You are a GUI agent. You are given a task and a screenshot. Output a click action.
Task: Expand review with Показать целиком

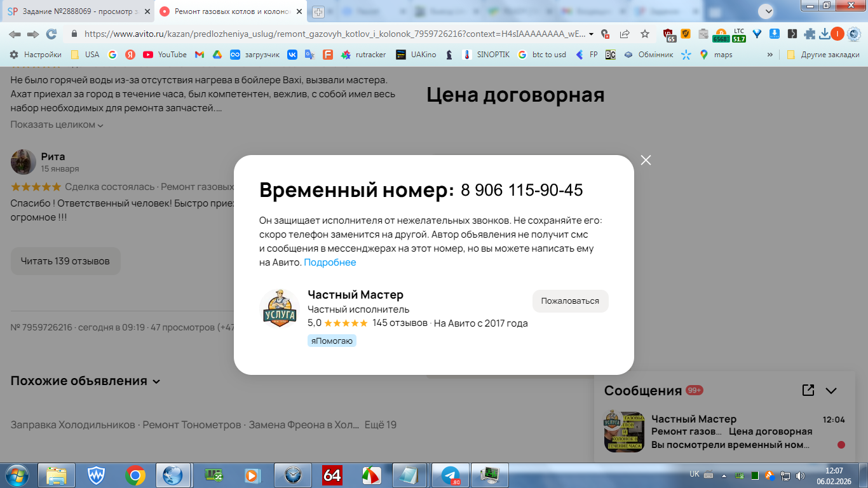pos(57,125)
